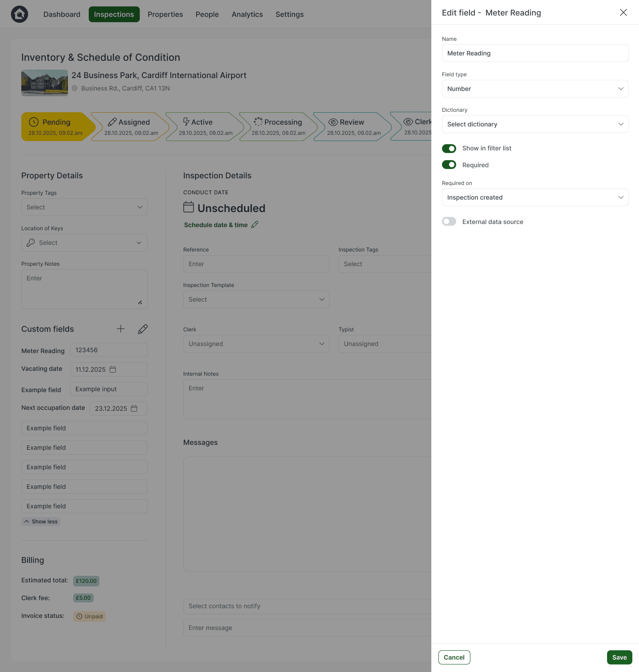Open the Clerk Unassigned dropdown
This screenshot has height=672, width=639.
[x=256, y=344]
